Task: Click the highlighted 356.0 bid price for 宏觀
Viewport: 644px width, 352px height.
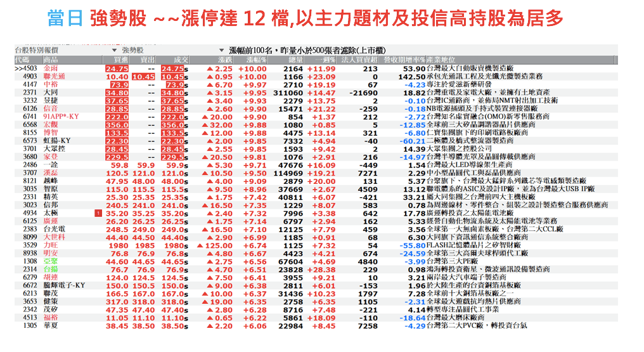Action: [117, 126]
